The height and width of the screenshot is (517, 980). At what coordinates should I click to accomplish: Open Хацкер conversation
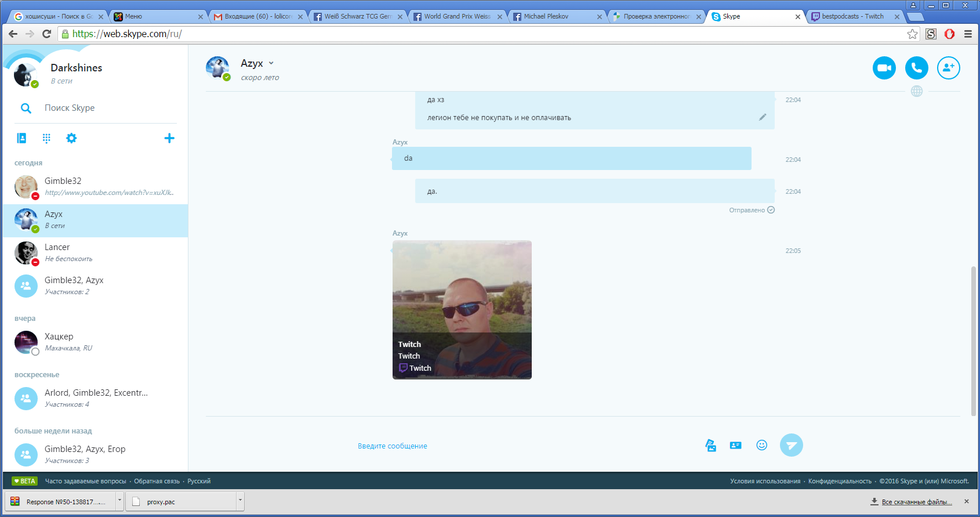pyautogui.click(x=95, y=342)
